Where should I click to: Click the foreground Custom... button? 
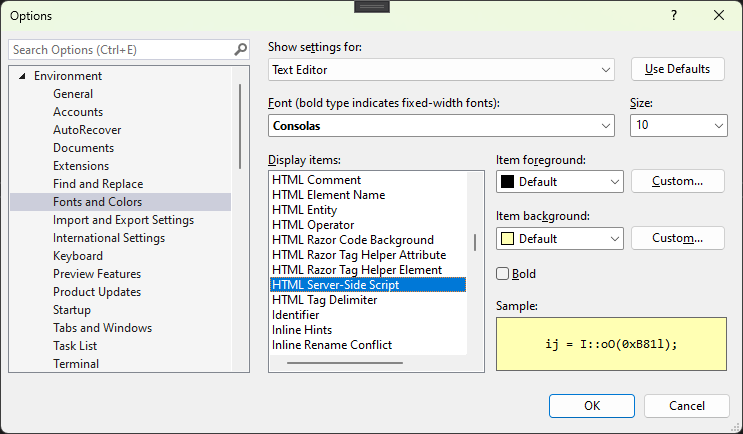(x=677, y=181)
